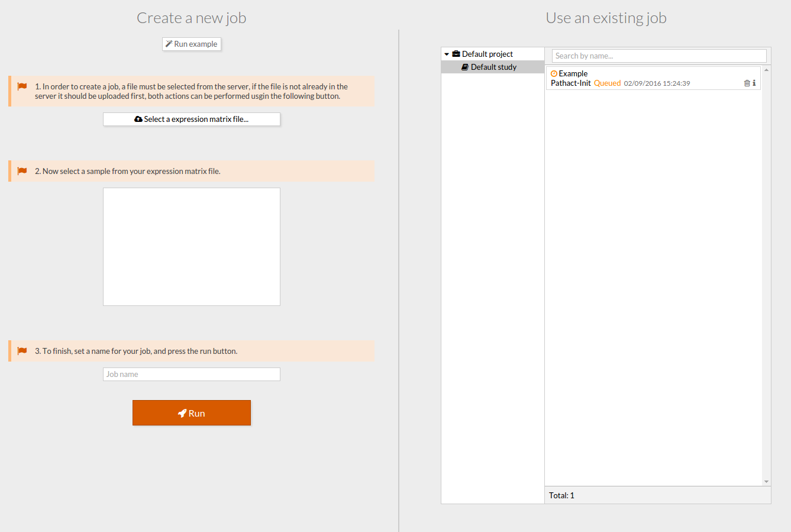Click the flag icon beside step 1
Viewport: 791px width, 532px height.
pyautogui.click(x=22, y=86)
